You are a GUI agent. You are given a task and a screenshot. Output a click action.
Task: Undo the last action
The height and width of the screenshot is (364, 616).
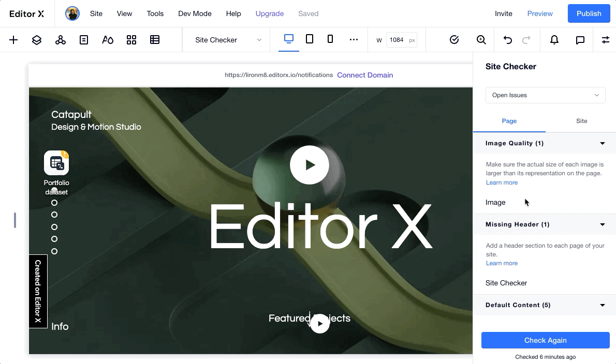(x=508, y=40)
